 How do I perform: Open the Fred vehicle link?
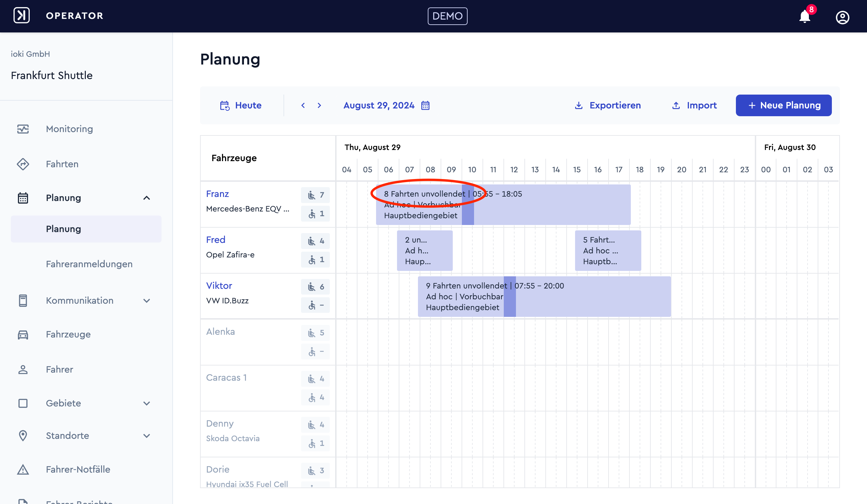215,240
